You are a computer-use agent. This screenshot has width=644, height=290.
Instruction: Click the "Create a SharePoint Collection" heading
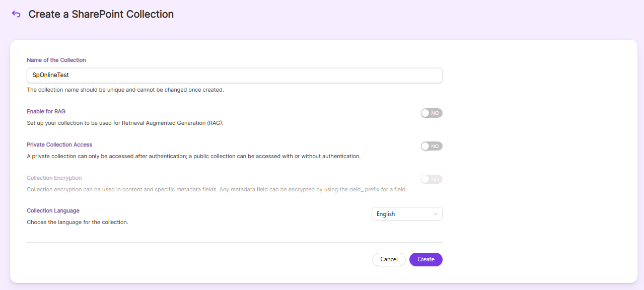(101, 14)
